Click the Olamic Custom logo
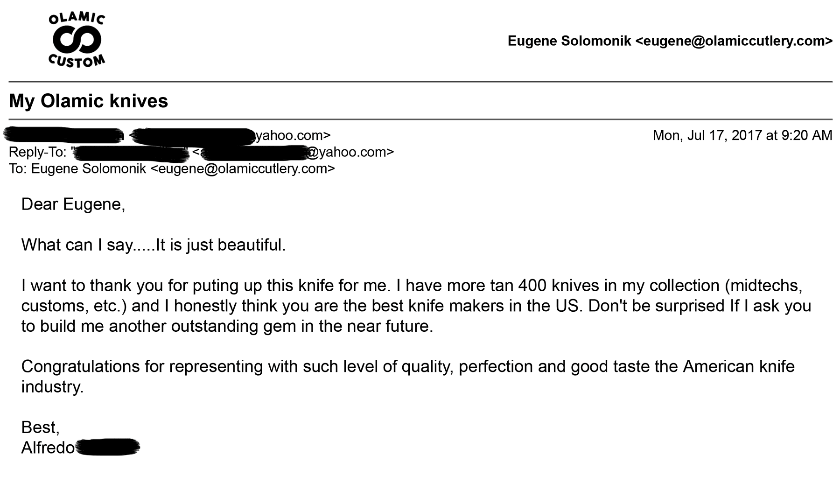The width and height of the screenshot is (840, 504). coord(77,41)
